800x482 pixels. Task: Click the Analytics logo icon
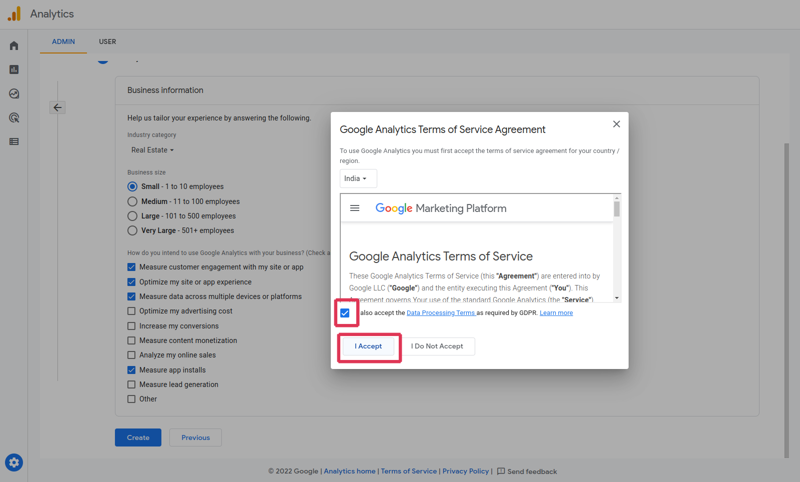(14, 14)
